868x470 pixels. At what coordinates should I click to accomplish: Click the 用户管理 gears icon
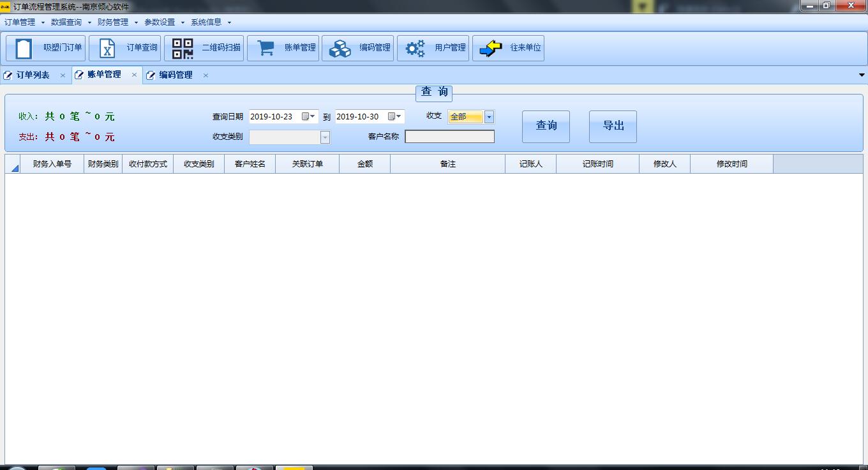point(415,49)
